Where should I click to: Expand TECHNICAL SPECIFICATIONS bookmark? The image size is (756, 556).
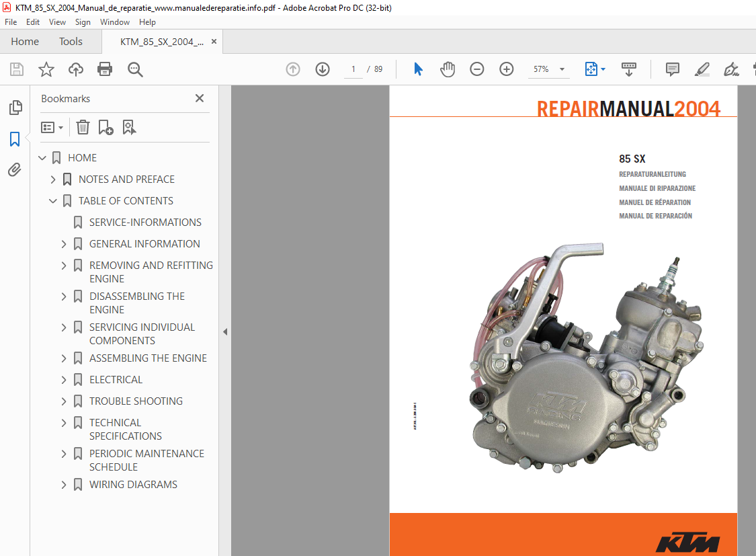64,423
